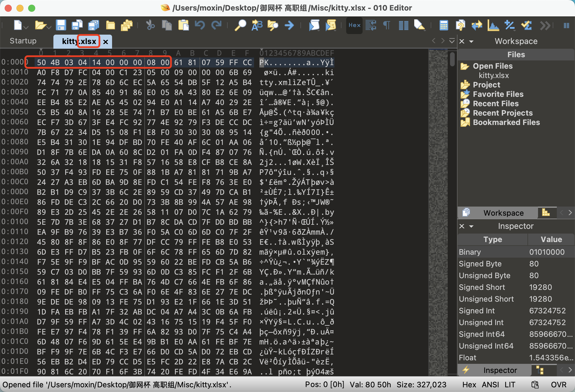Open the Calculator tool
This screenshot has height=392, width=575.
click(x=444, y=25)
